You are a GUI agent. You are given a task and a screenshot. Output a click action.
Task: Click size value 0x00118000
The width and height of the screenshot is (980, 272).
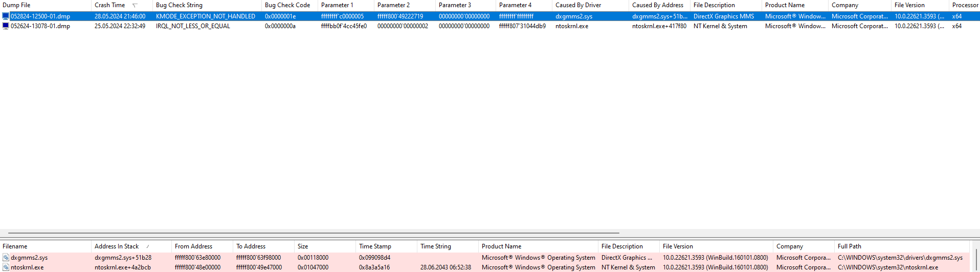[x=313, y=258]
